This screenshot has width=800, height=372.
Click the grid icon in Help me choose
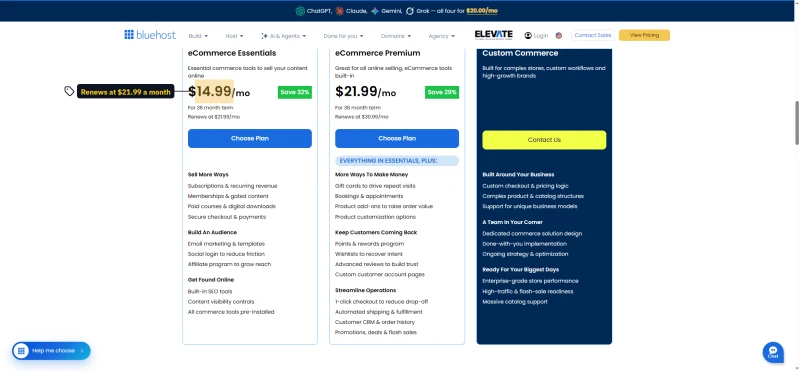(x=21, y=351)
